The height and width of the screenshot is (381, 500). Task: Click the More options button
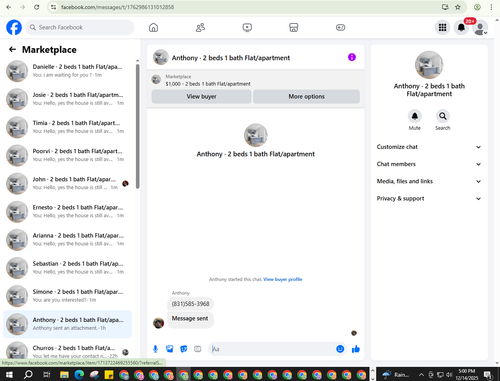(306, 96)
